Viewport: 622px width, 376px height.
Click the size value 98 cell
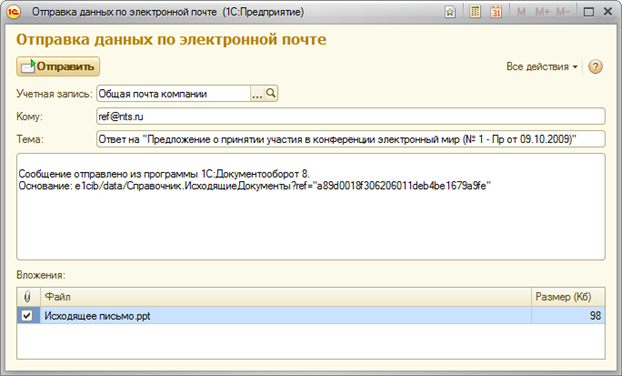(x=568, y=316)
